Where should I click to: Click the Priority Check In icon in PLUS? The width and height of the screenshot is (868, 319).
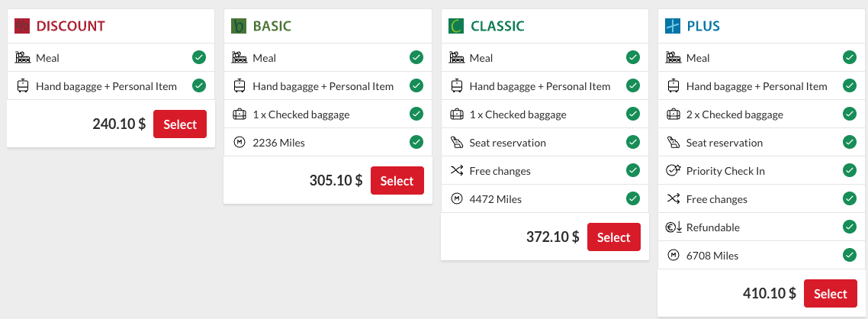(x=674, y=171)
